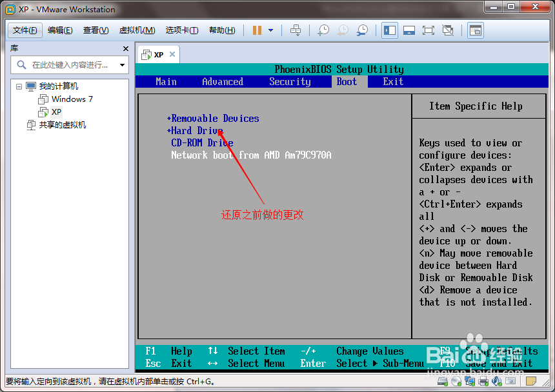Collapse the 我的计算机 tree node
The width and height of the screenshot is (555, 392).
pyautogui.click(x=19, y=86)
